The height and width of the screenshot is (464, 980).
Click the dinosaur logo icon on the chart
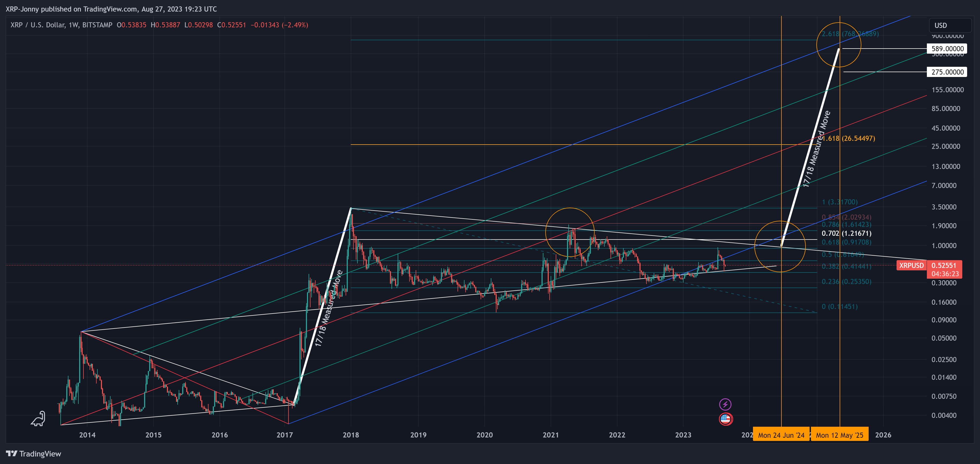38,418
